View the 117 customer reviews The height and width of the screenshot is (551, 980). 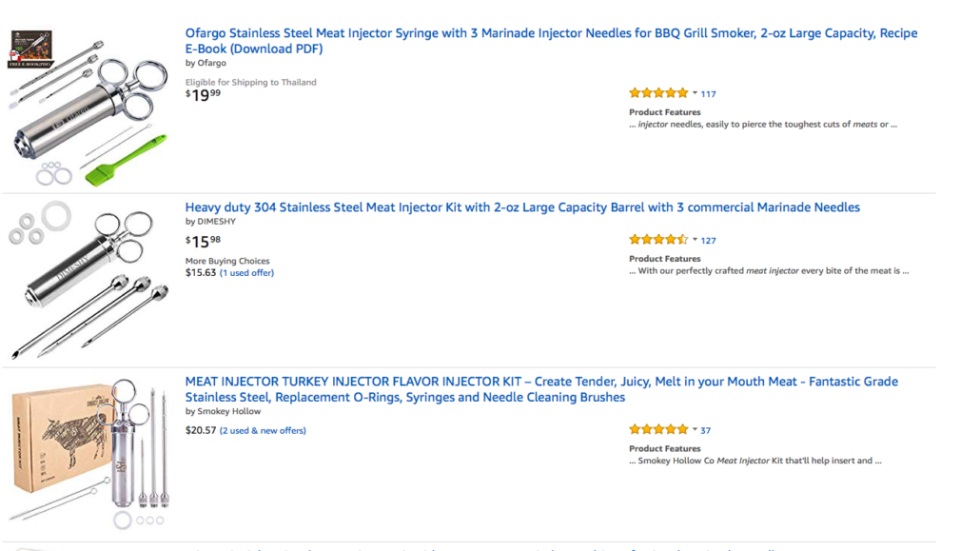(x=708, y=94)
